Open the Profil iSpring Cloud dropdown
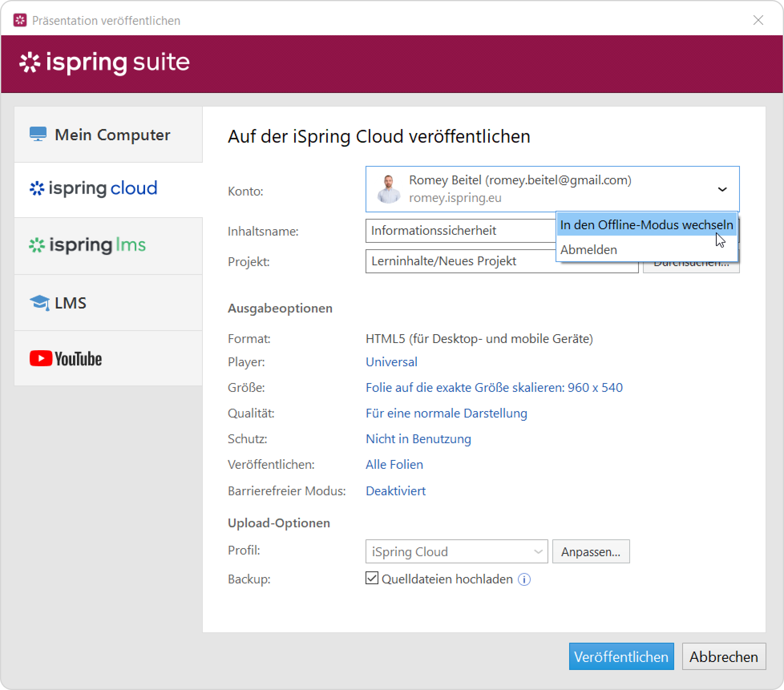The width and height of the screenshot is (784, 690). pyautogui.click(x=456, y=552)
